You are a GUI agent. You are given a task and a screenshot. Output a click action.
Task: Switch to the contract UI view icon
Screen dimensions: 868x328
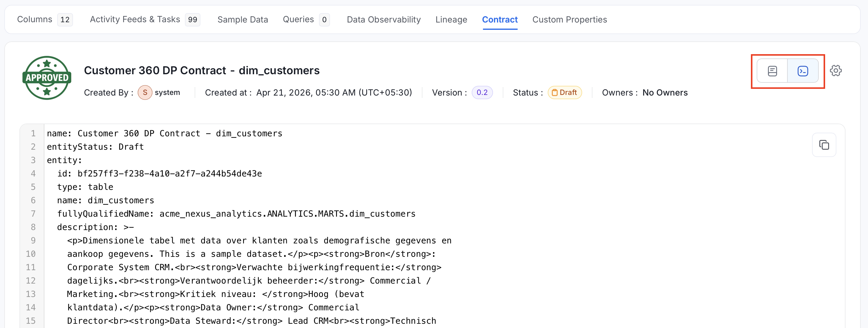[772, 71]
